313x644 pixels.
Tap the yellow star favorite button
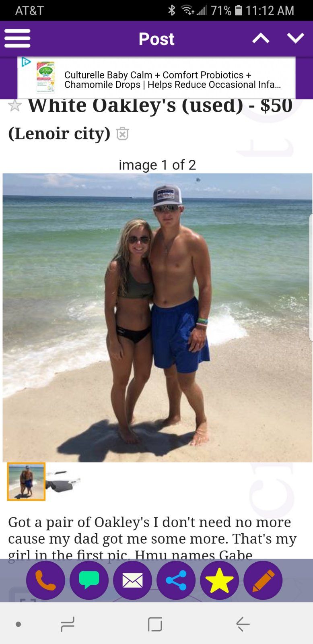coord(219,580)
